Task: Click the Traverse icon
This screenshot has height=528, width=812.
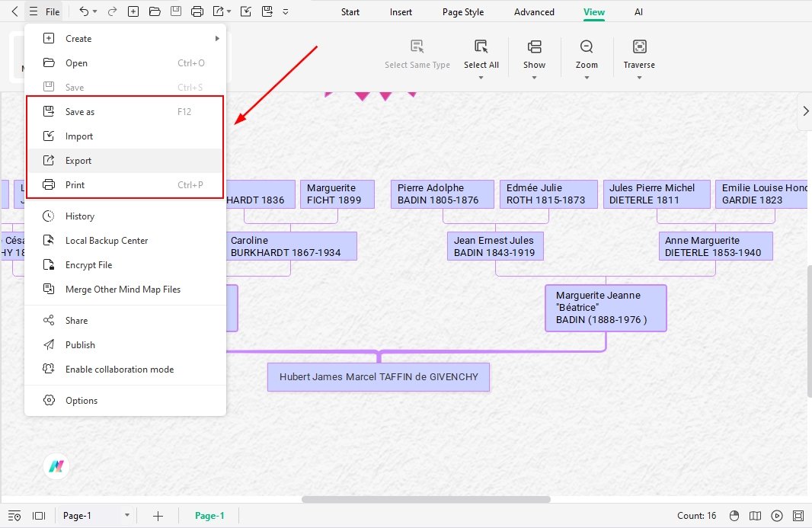Action: [x=640, y=46]
